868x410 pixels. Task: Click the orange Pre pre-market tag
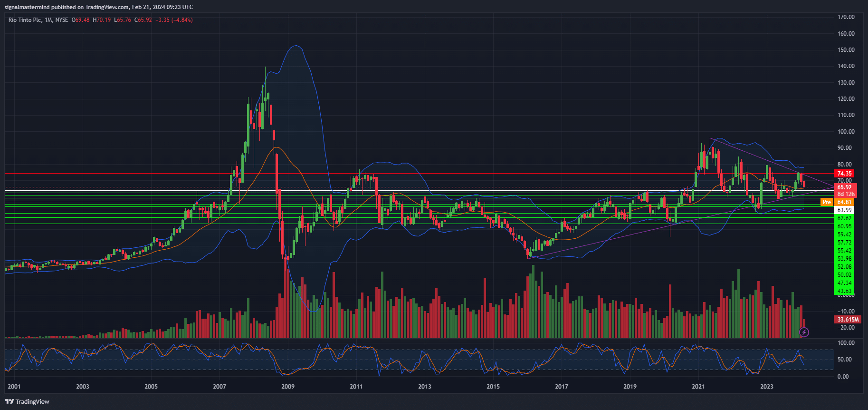pos(827,202)
